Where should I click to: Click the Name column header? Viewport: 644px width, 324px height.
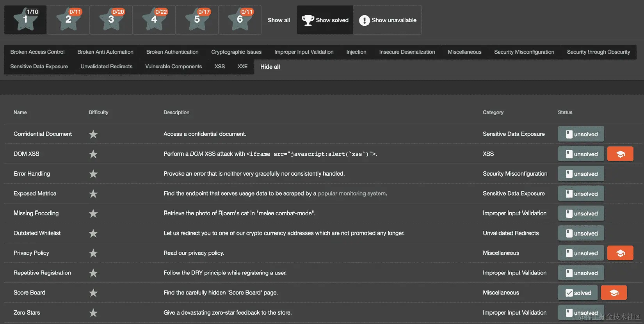point(20,112)
